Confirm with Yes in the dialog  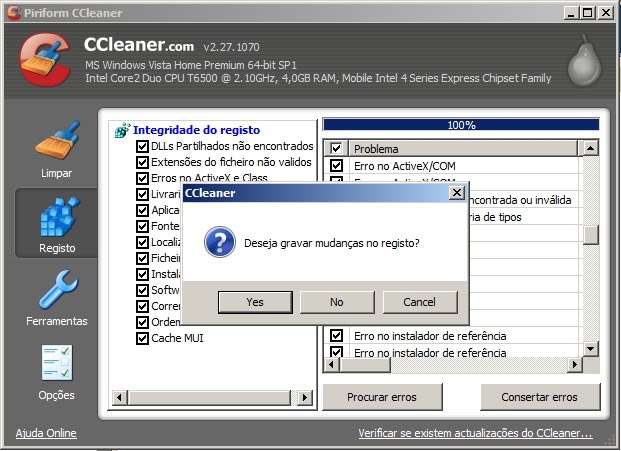[255, 302]
